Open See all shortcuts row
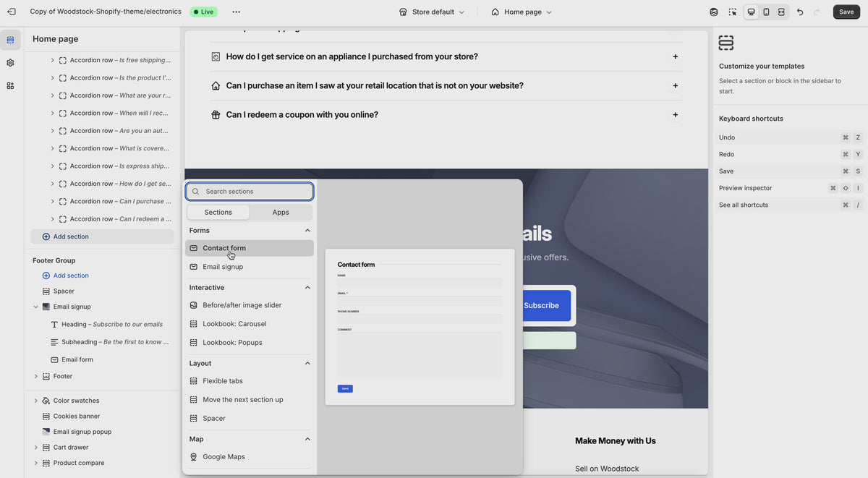The width and height of the screenshot is (868, 478). tap(790, 205)
